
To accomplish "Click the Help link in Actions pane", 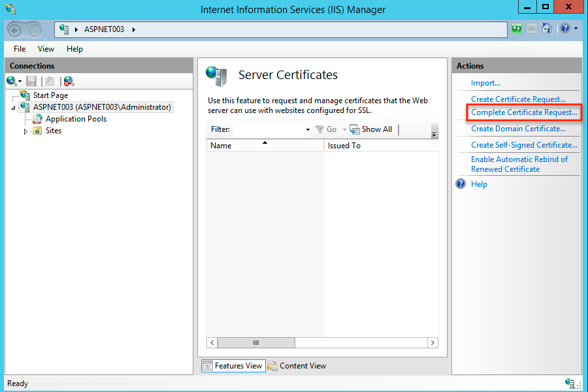I will point(480,184).
